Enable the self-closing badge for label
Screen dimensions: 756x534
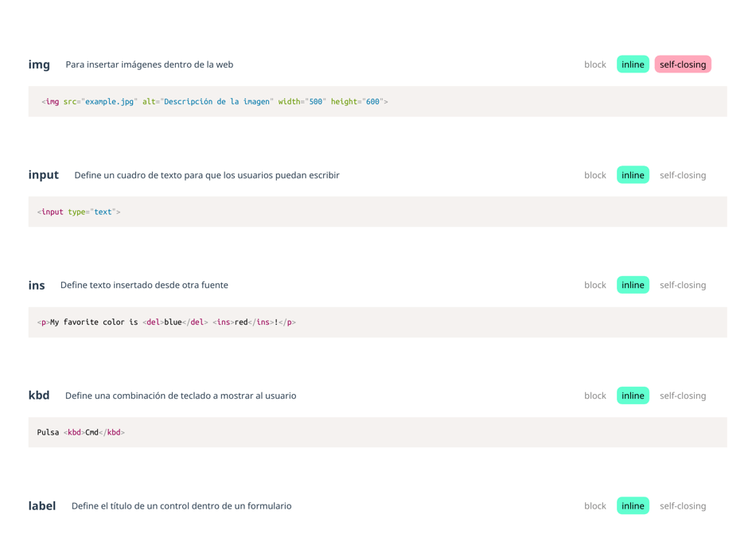pos(683,505)
